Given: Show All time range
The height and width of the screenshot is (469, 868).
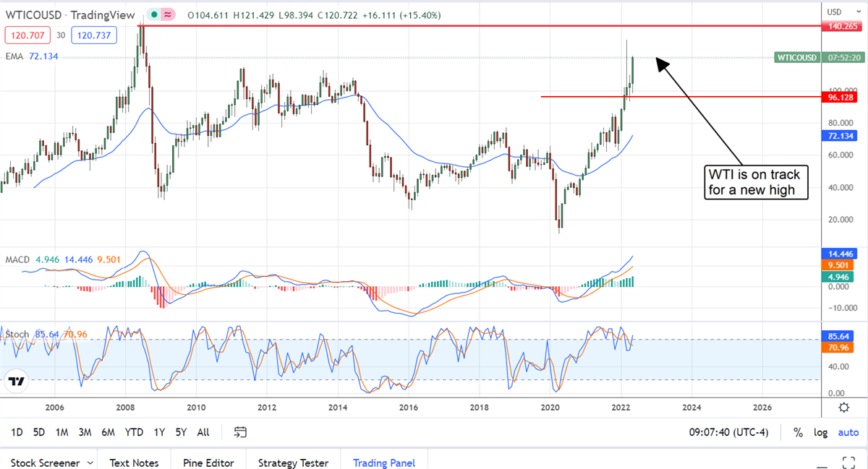Looking at the screenshot, I should click(203, 432).
